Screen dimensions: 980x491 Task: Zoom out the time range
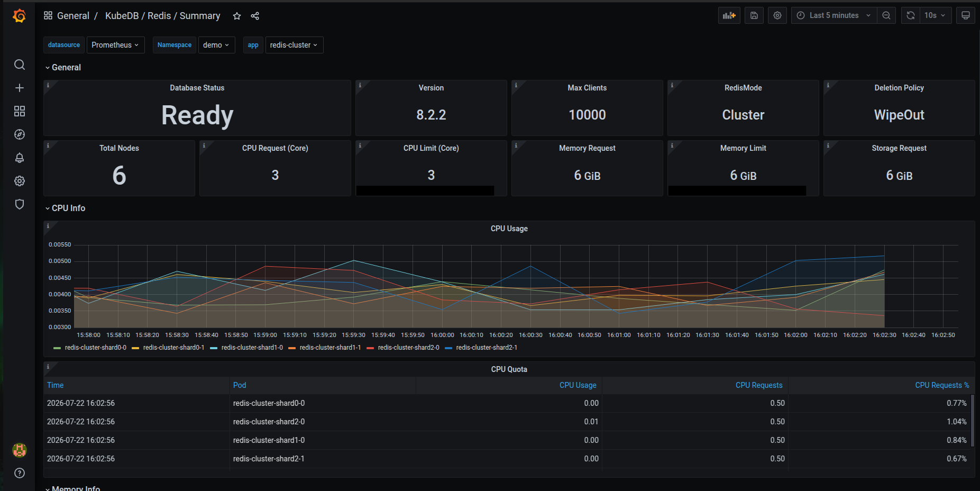pos(886,15)
